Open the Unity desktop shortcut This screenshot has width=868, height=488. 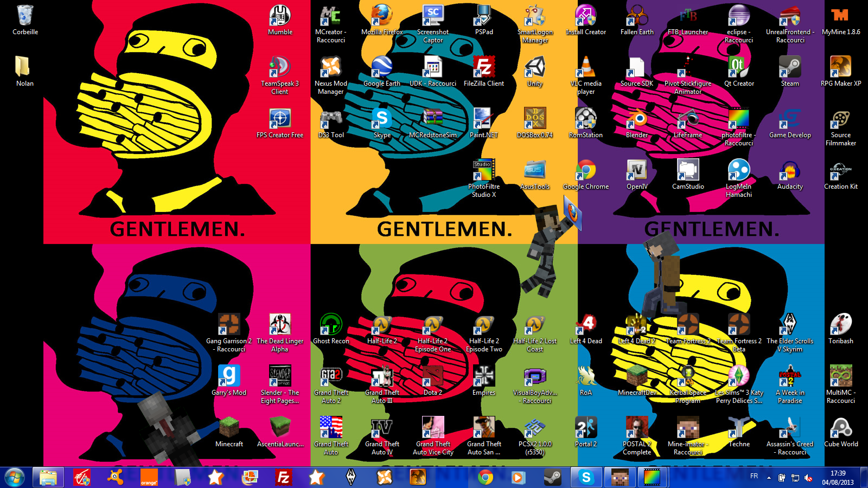pos(535,69)
